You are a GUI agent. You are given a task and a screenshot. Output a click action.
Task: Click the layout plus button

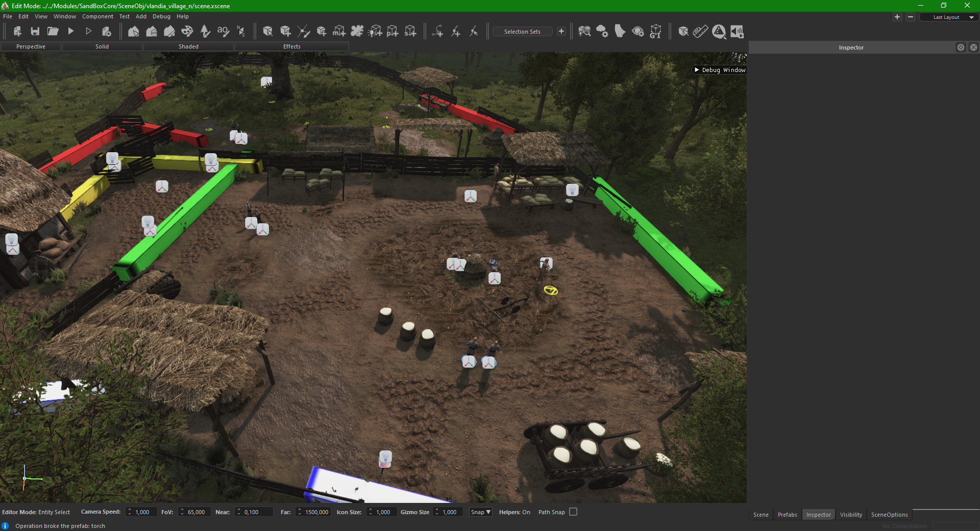click(897, 17)
